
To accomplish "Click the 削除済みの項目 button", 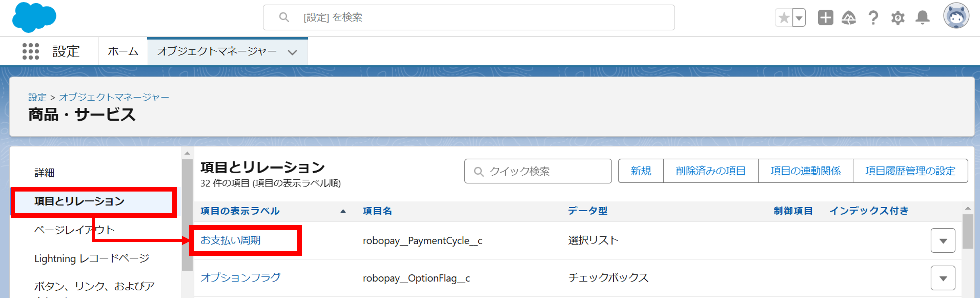I will pos(711,171).
